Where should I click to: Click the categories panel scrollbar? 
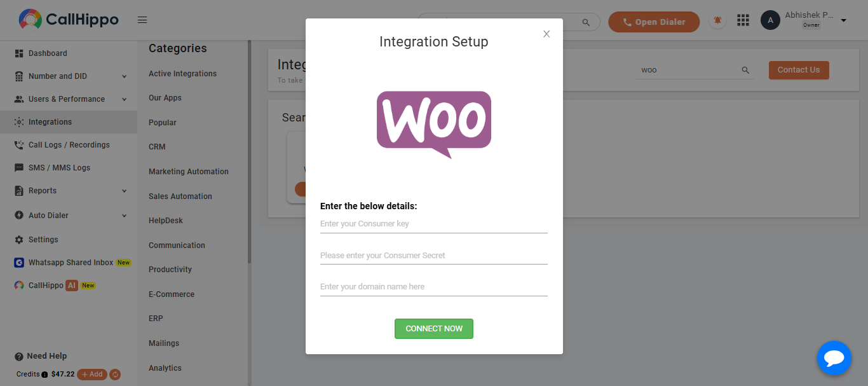pyautogui.click(x=249, y=153)
